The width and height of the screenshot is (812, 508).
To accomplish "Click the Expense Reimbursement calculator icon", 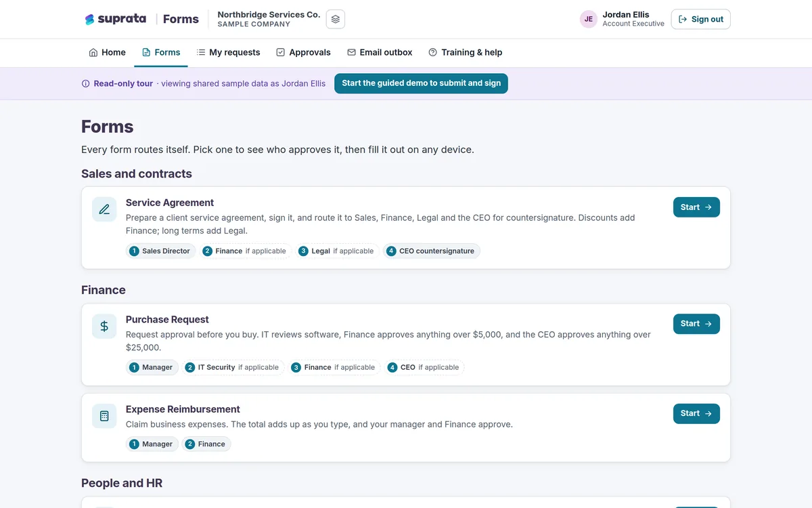I will pyautogui.click(x=104, y=416).
